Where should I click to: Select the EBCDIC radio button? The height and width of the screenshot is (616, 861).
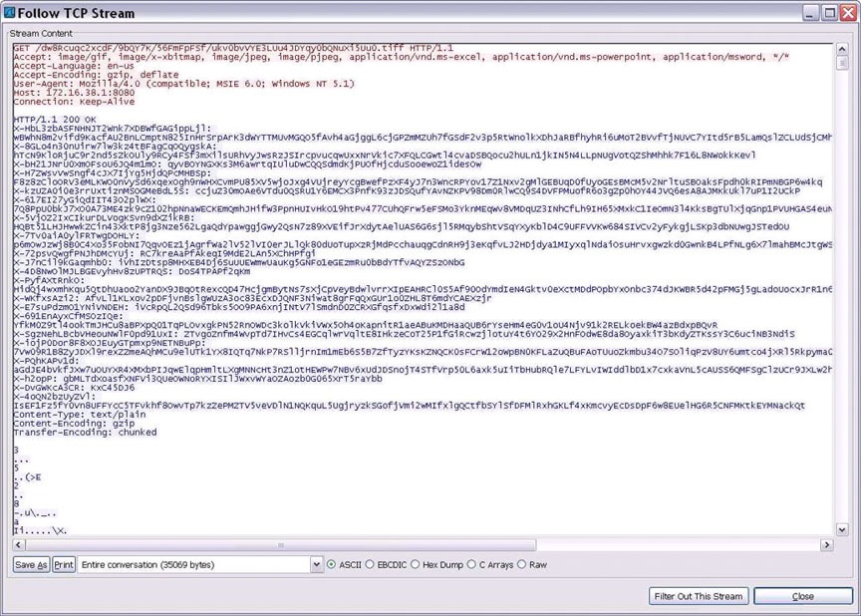[x=370, y=564]
